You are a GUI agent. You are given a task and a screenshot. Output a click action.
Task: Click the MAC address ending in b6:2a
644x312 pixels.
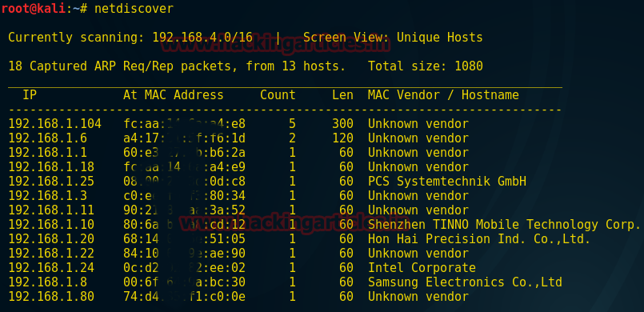(x=185, y=153)
